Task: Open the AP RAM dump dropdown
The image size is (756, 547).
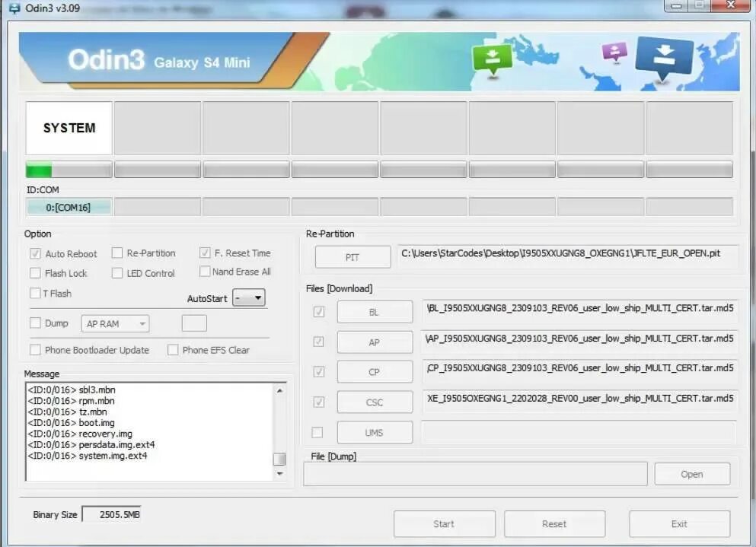Action: click(x=115, y=324)
